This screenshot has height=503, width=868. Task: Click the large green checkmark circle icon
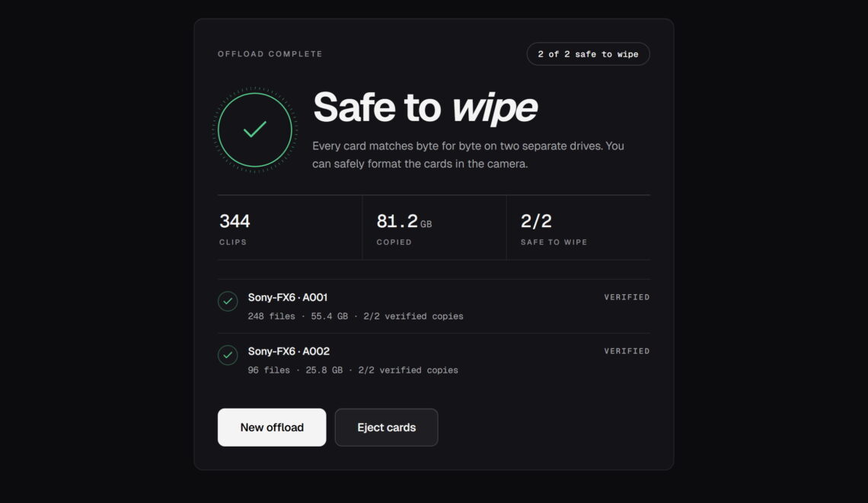coord(254,130)
